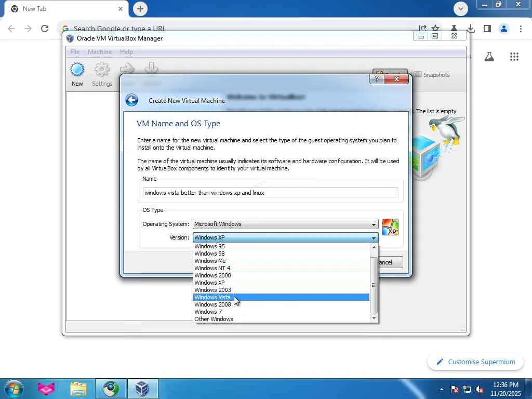The height and width of the screenshot is (399, 532).
Task: Select Windows 2003 from version list
Action: (x=281, y=290)
